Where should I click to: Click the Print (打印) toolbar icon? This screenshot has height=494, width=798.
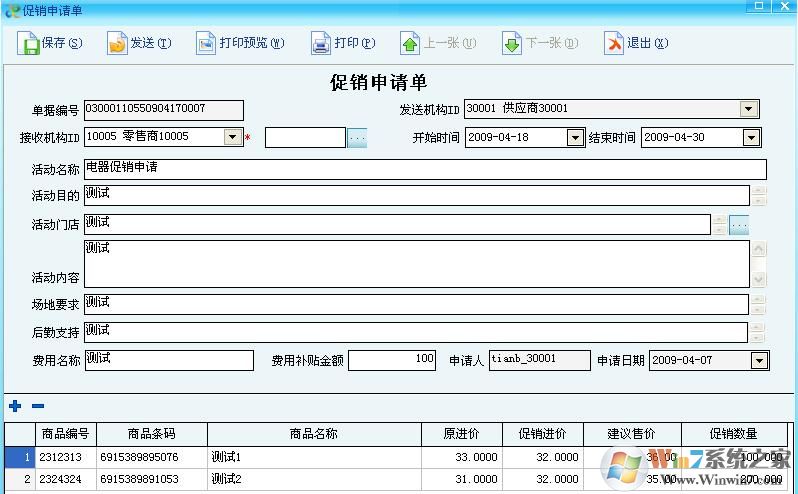pyautogui.click(x=320, y=43)
